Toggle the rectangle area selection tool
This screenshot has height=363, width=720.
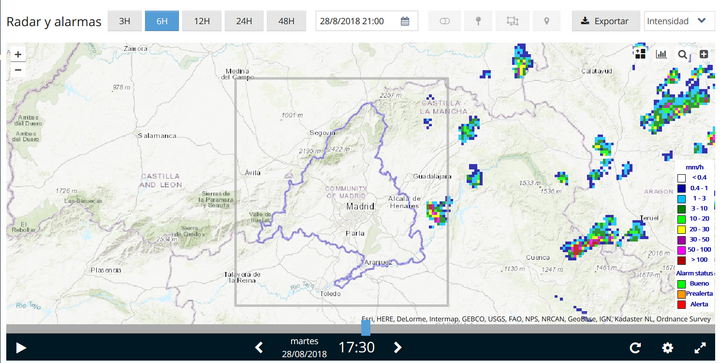(x=512, y=21)
